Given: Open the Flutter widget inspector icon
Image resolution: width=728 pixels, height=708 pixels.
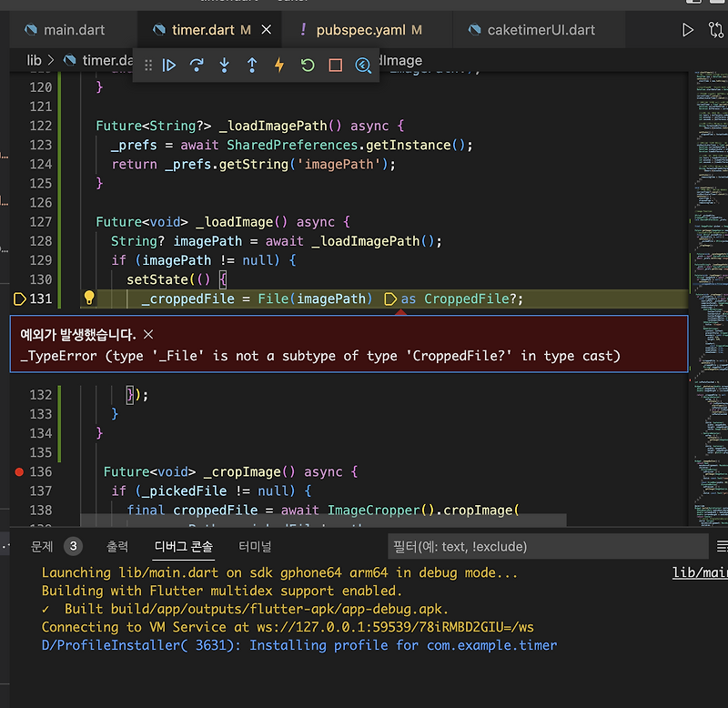Looking at the screenshot, I should pos(362,65).
